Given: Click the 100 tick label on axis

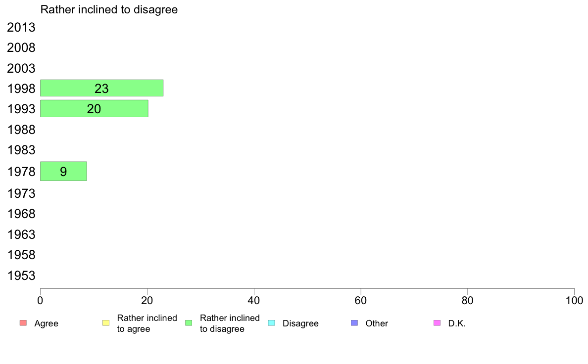Looking at the screenshot, I should tap(574, 301).
